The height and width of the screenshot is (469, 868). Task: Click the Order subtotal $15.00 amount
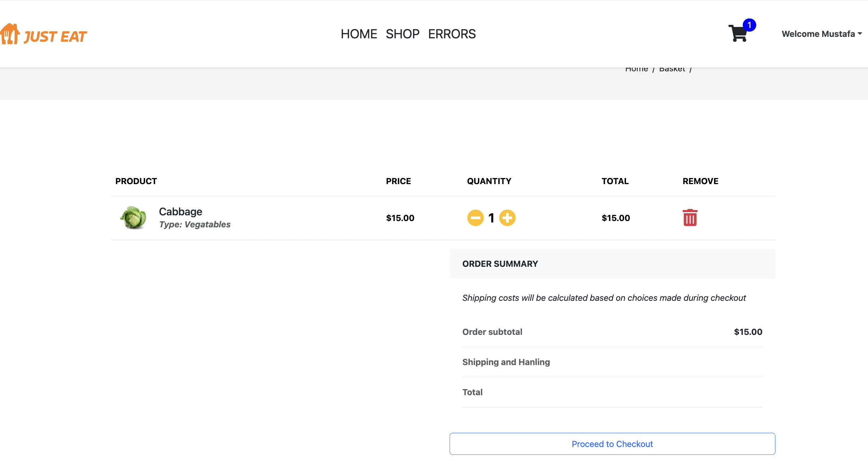[748, 332]
